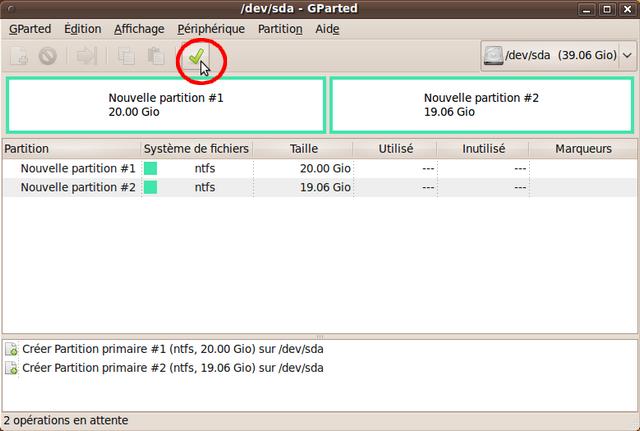Click the Paste partition toolbar icon
This screenshot has width=640, height=431.
coord(156,56)
